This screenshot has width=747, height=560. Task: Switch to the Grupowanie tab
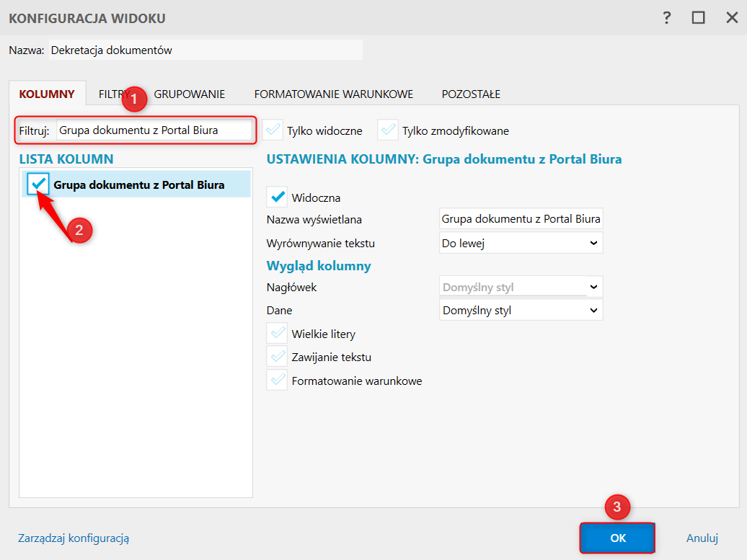coord(190,94)
